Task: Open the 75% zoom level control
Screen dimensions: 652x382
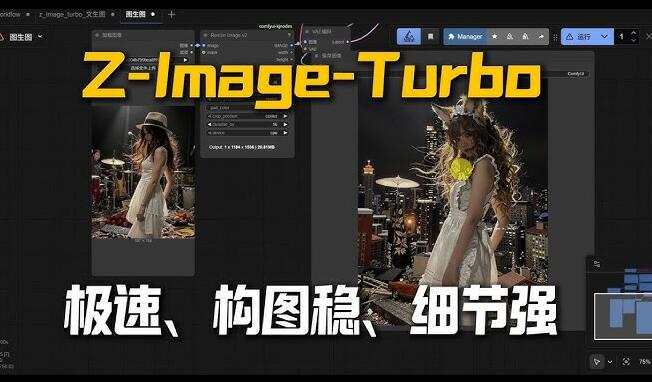Action: tap(645, 362)
